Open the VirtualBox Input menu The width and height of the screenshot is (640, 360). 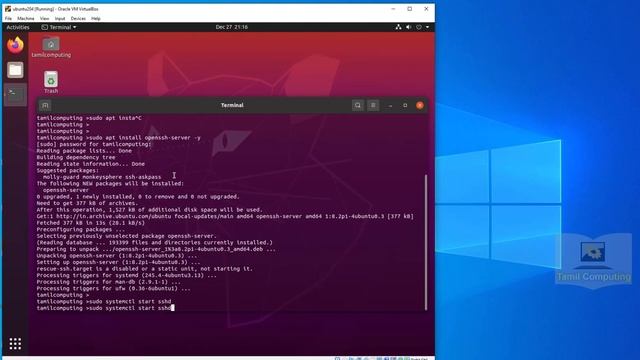click(60, 18)
